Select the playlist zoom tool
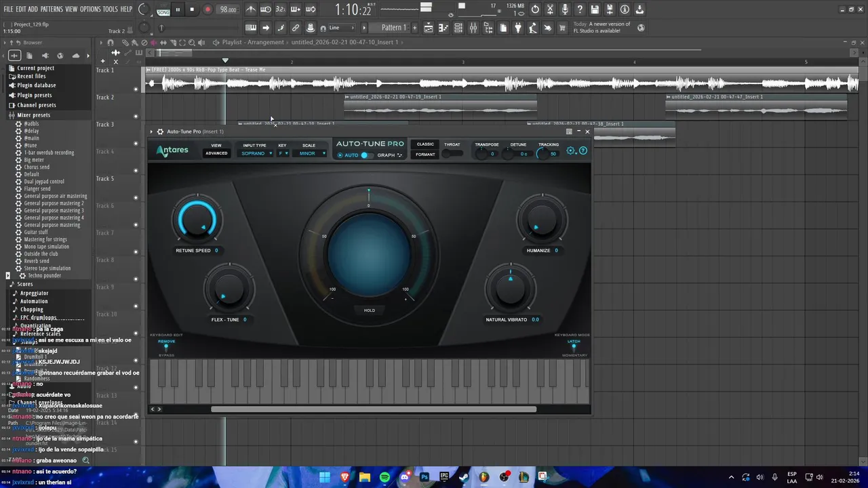This screenshot has height=488, width=868. 192,43
